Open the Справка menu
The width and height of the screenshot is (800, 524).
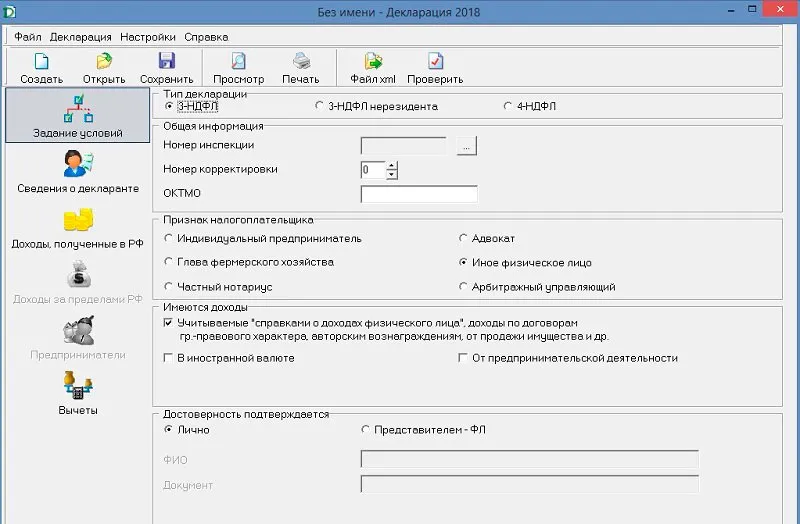tap(206, 37)
